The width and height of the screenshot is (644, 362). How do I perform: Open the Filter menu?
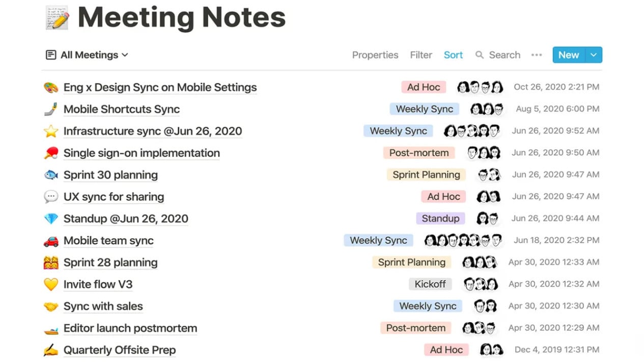pos(421,55)
